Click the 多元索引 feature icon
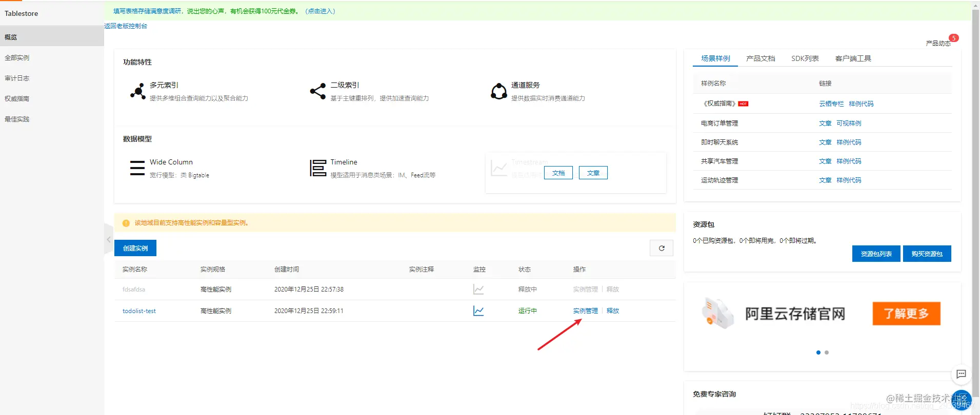Screen dimensions: 980x415 [x=137, y=91]
